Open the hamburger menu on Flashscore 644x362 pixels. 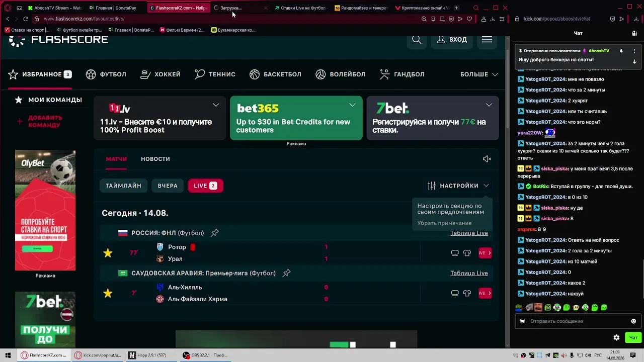[x=487, y=40]
